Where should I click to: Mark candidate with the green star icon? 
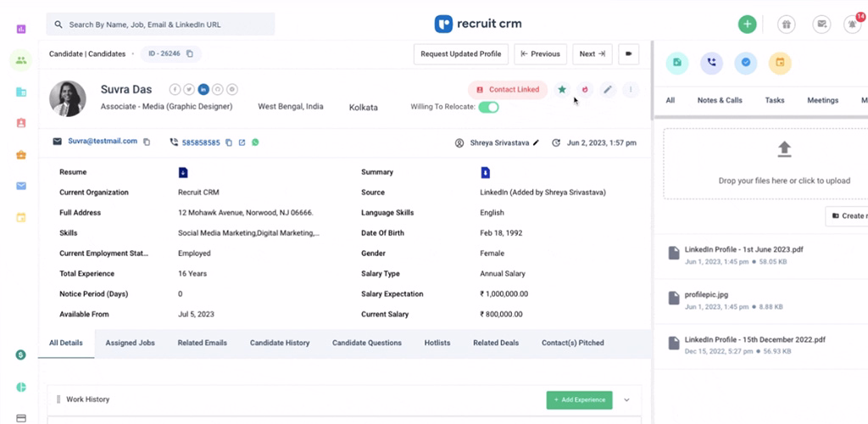pyautogui.click(x=562, y=89)
